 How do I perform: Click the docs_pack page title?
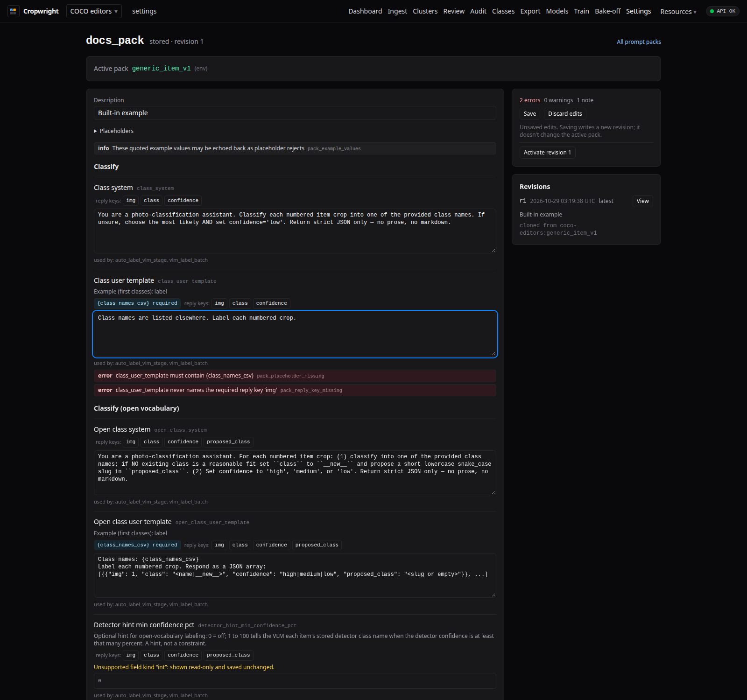[x=115, y=40]
